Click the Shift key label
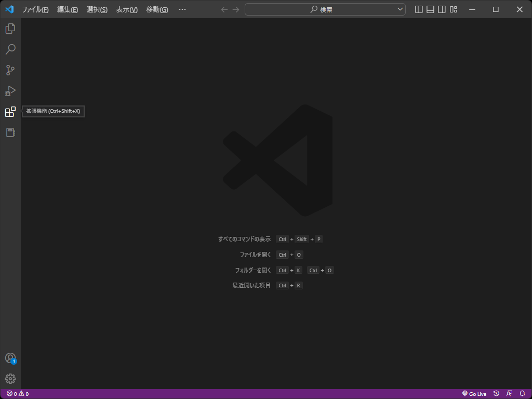This screenshot has height=399, width=532. click(302, 239)
